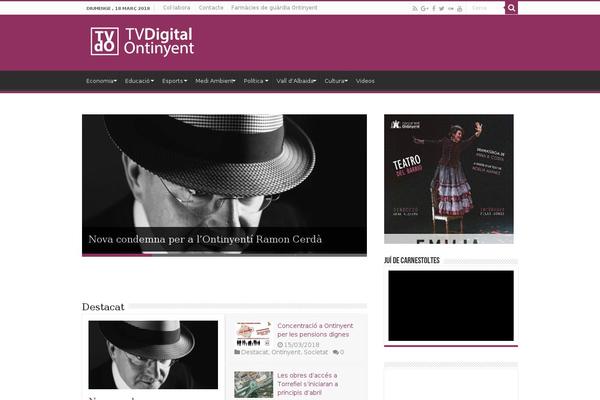Expand the Economia menu
600x400 pixels.
[101, 81]
